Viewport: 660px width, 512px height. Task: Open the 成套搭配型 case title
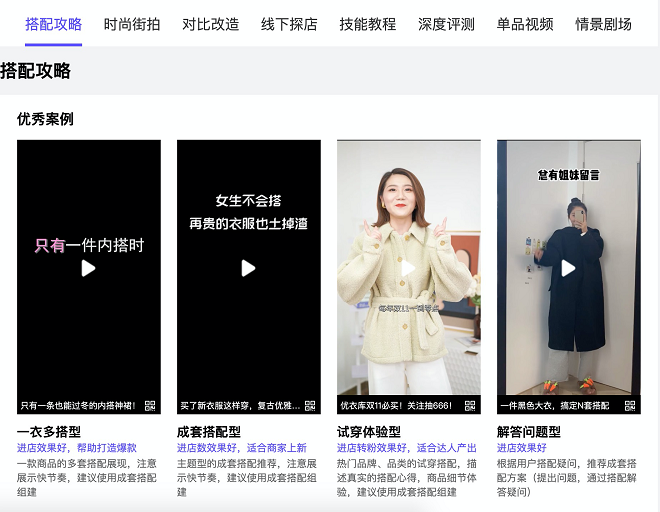[x=209, y=432]
